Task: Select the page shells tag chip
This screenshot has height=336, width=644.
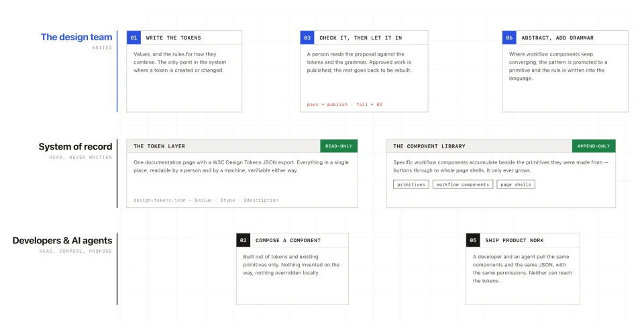Action: pyautogui.click(x=516, y=184)
